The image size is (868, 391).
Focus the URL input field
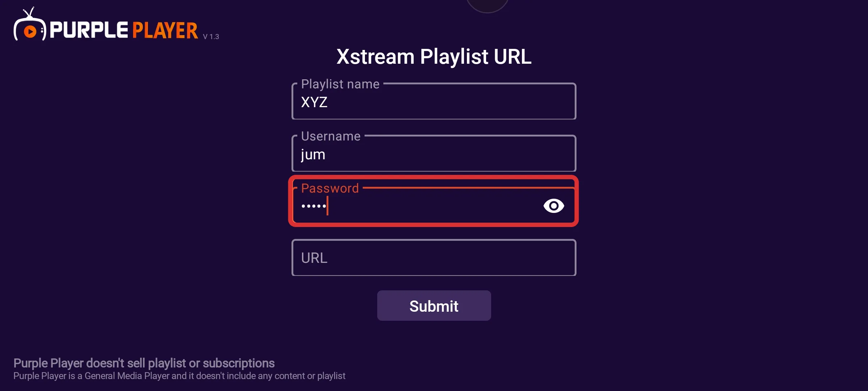(x=434, y=258)
